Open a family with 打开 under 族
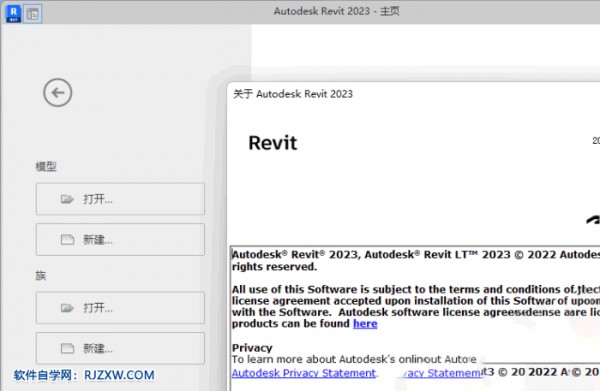This screenshot has height=391, width=600. (x=120, y=308)
